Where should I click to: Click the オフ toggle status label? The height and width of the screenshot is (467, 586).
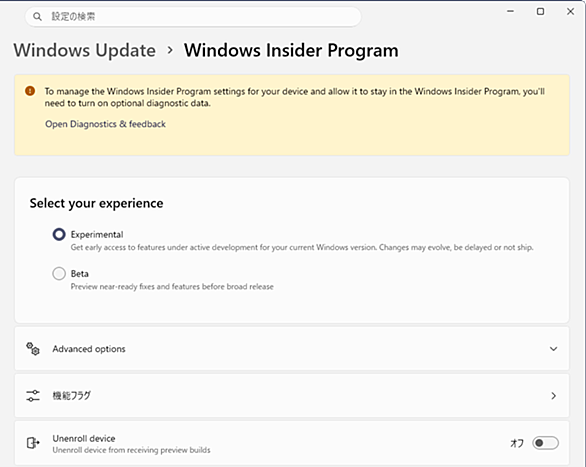pyautogui.click(x=517, y=443)
